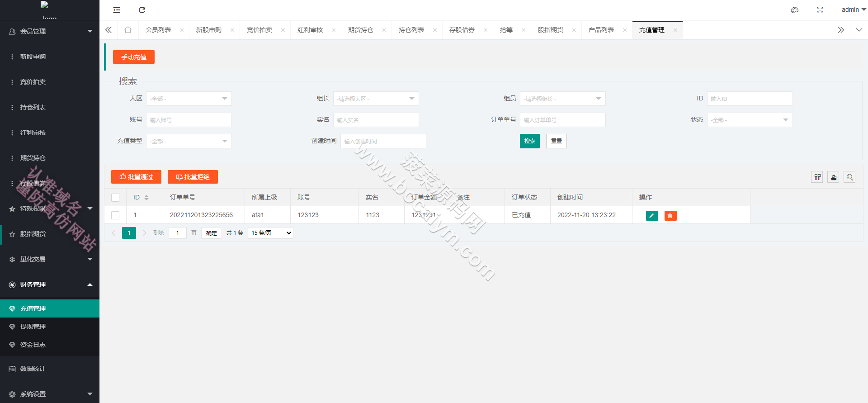Focus the 账号 input field
Image resolution: width=868 pixels, height=403 pixels.
[x=189, y=120]
